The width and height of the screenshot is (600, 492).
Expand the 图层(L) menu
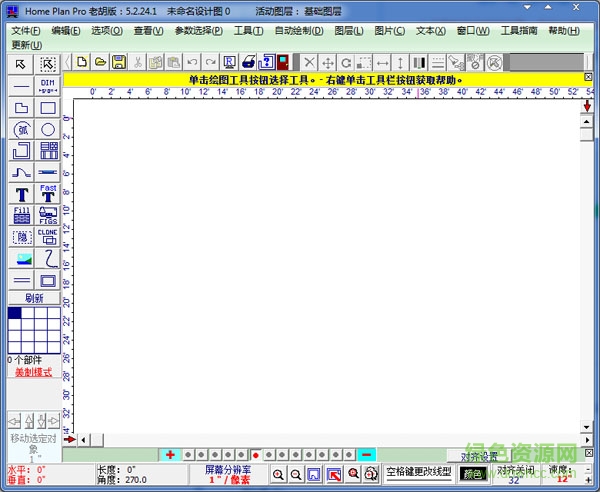pyautogui.click(x=350, y=31)
